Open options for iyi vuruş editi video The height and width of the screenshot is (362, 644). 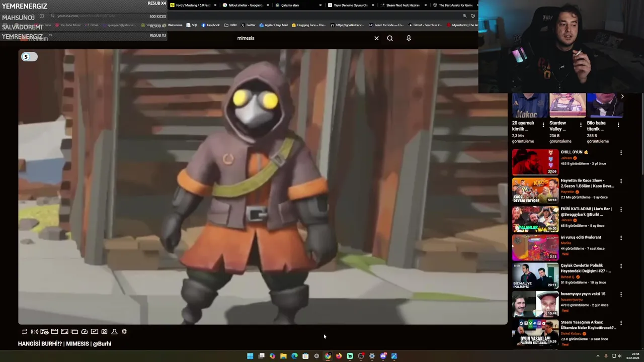pos(621,238)
